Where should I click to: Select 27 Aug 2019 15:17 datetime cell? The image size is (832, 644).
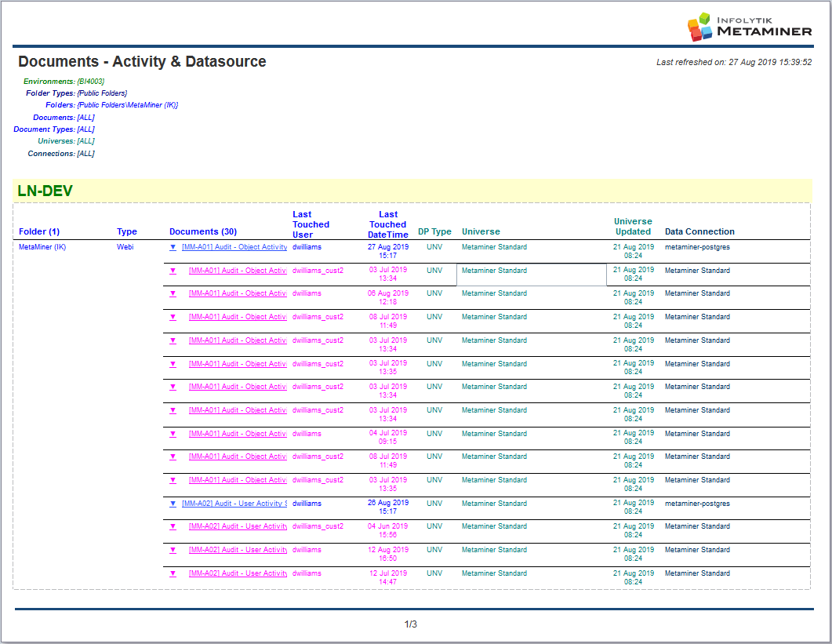[388, 251]
